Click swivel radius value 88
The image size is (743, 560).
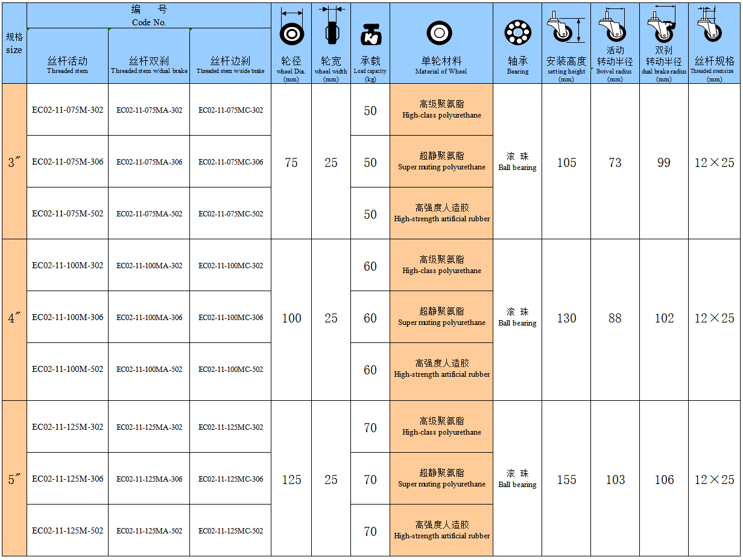(615, 318)
